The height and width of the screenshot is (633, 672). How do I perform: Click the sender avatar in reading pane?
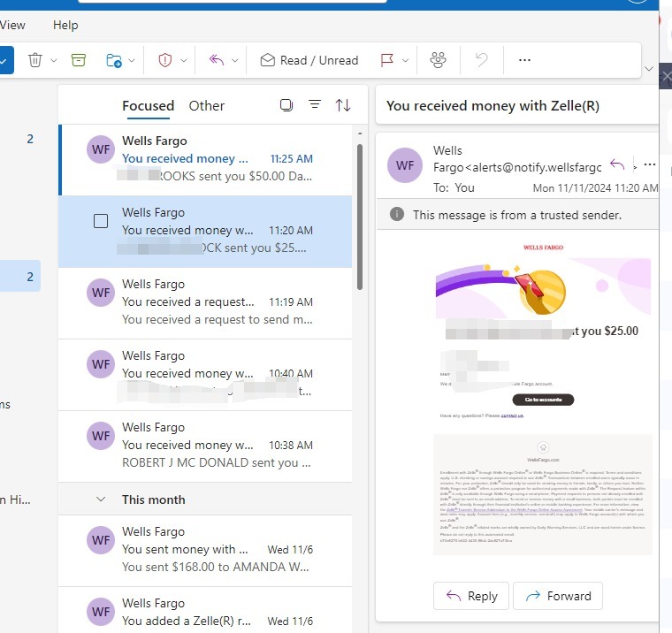[405, 165]
